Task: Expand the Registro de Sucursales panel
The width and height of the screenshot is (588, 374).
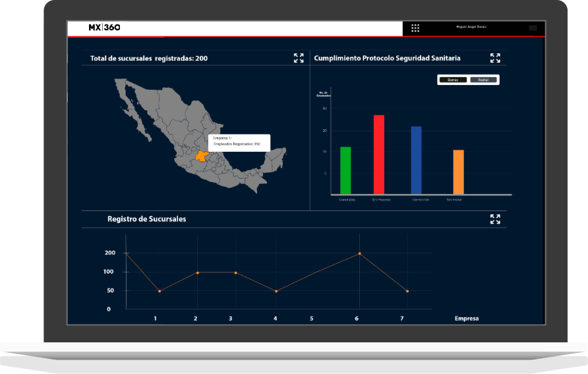Action: pos(495,219)
